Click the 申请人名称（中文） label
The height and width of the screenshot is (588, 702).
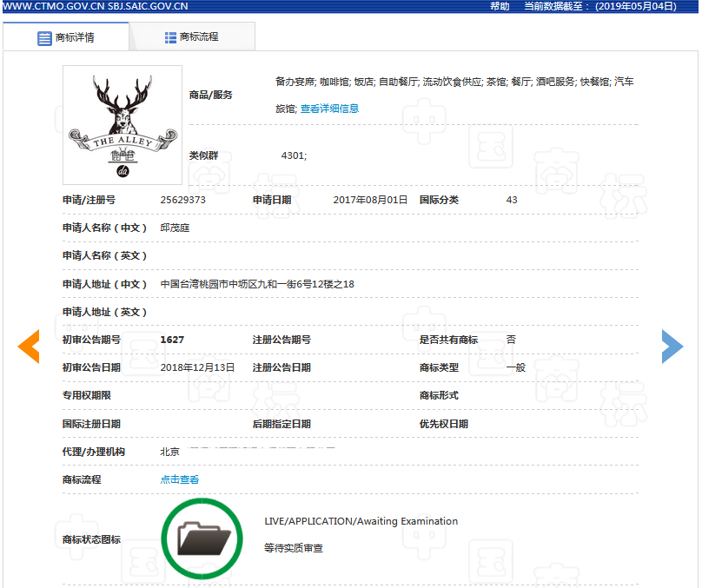(104, 228)
